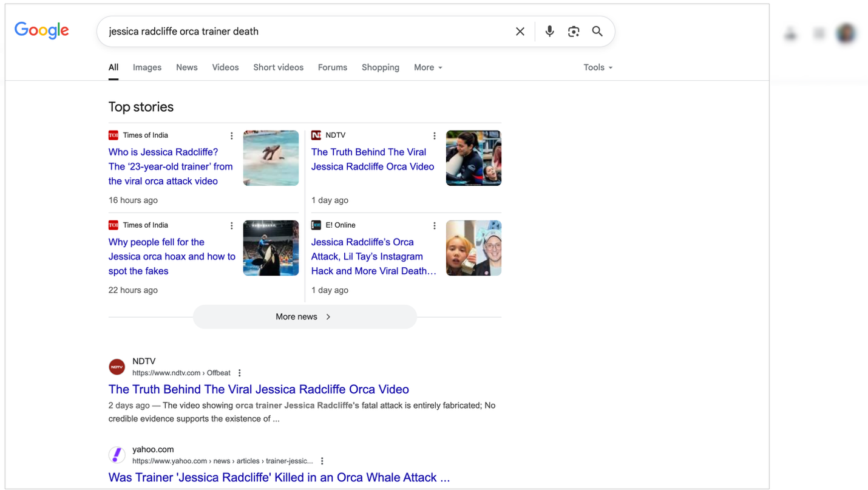Open options for 'Why people fell' story
Image resolution: width=868 pixels, height=490 pixels.
(x=231, y=226)
